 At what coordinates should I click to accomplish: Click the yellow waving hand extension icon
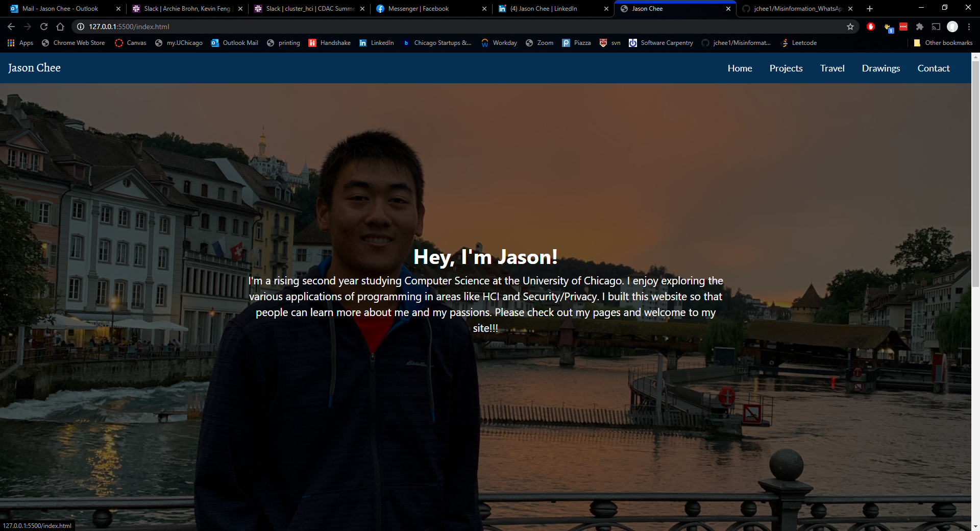888,27
